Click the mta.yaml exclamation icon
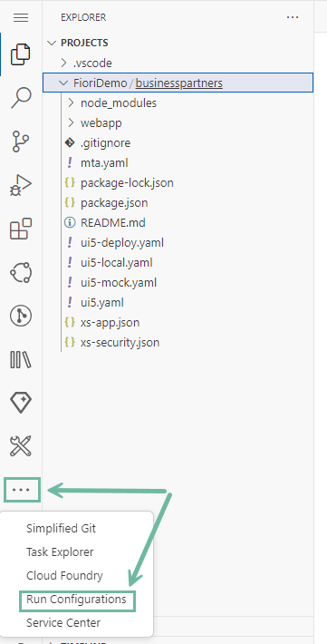327x644 pixels. [x=70, y=162]
